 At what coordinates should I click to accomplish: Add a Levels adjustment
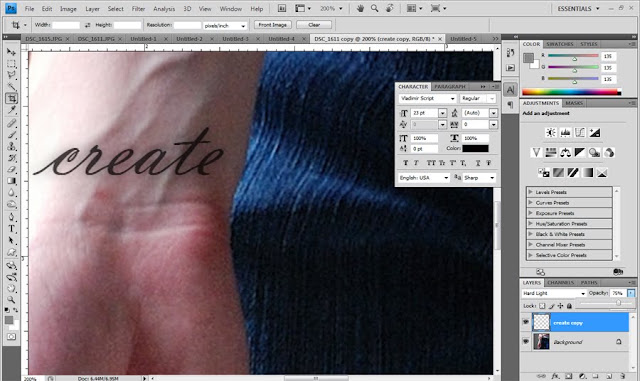point(565,132)
